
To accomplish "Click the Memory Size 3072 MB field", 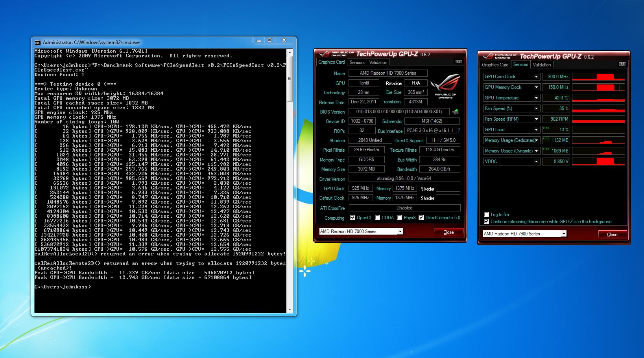I will tap(366, 169).
